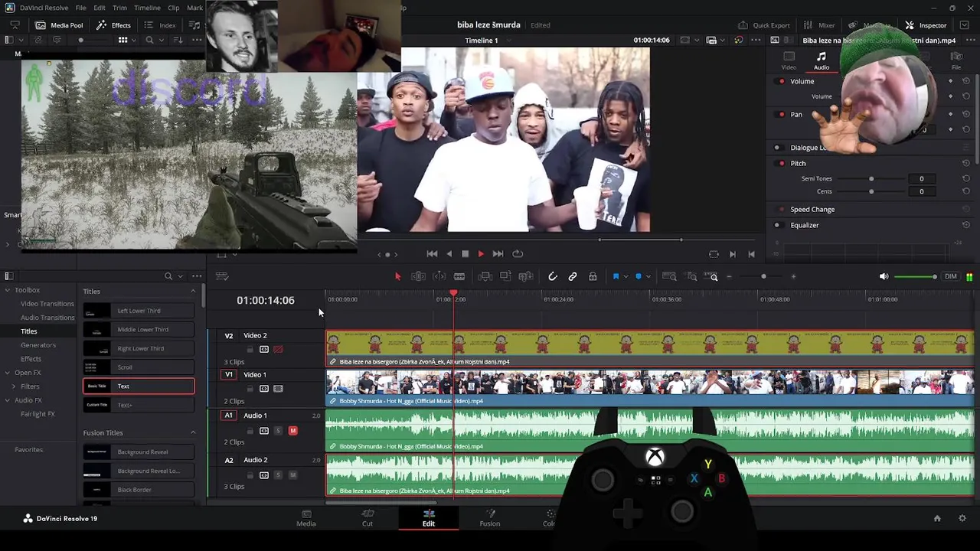Click Quick Export button

coord(764,25)
